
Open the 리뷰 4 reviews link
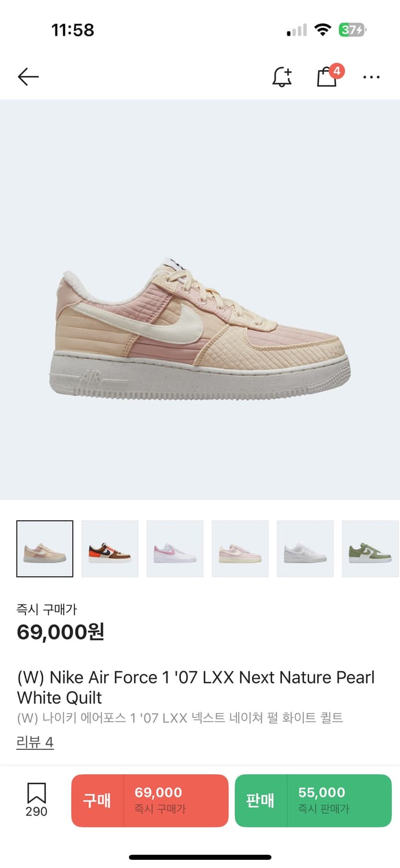(x=35, y=742)
